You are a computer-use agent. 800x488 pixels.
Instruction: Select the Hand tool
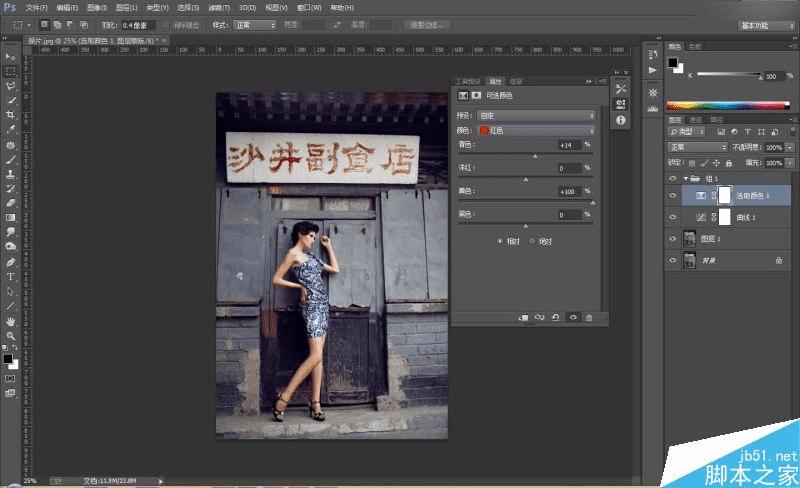coord(11,320)
